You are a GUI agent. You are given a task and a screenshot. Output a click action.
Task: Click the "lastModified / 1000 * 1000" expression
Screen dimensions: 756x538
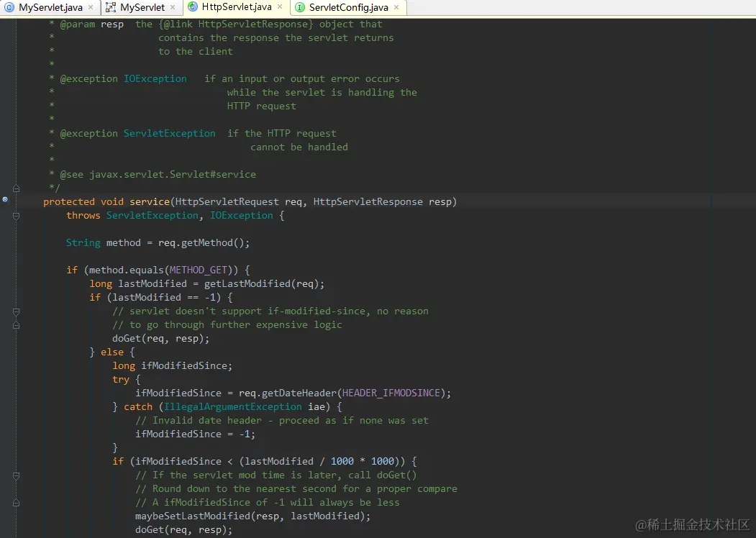[319, 461]
